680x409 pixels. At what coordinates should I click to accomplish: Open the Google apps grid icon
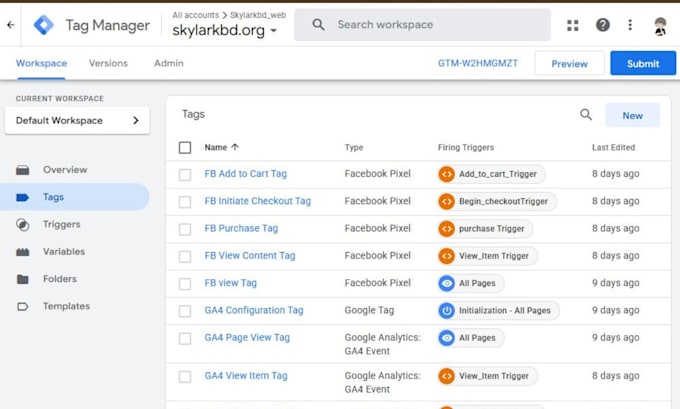point(572,25)
